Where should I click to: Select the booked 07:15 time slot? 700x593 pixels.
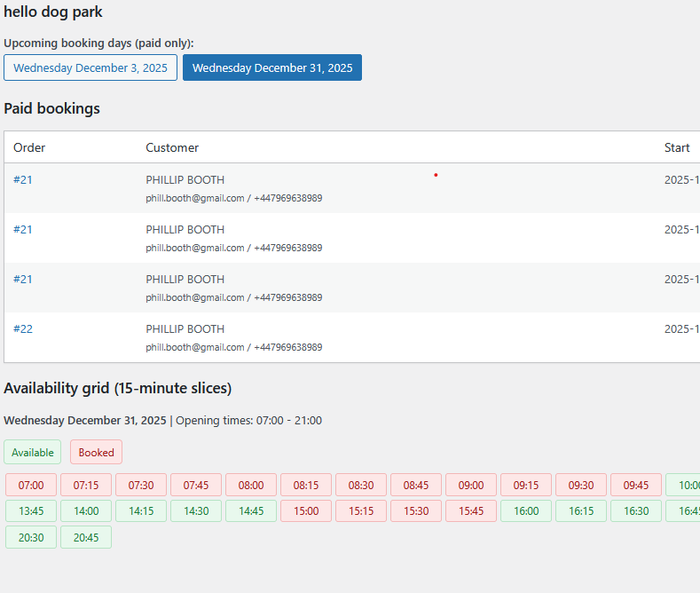pos(86,485)
